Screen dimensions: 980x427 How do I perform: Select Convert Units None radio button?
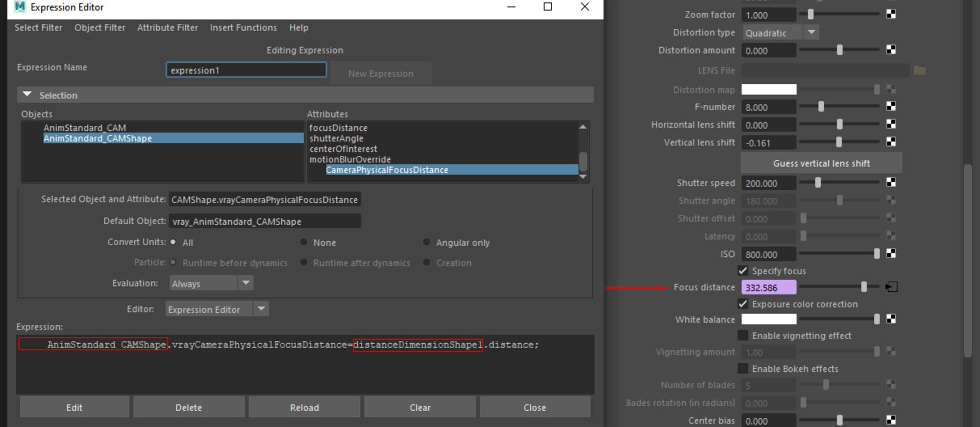point(304,242)
